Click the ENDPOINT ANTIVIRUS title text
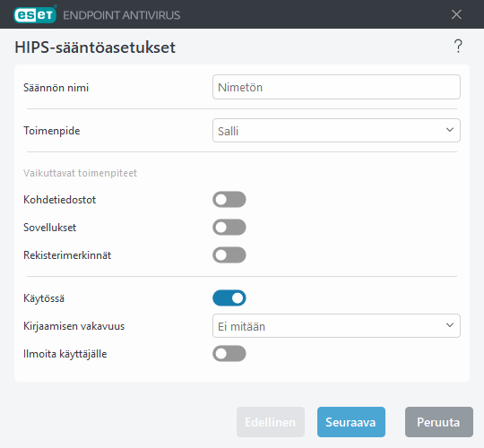 pyautogui.click(x=122, y=15)
